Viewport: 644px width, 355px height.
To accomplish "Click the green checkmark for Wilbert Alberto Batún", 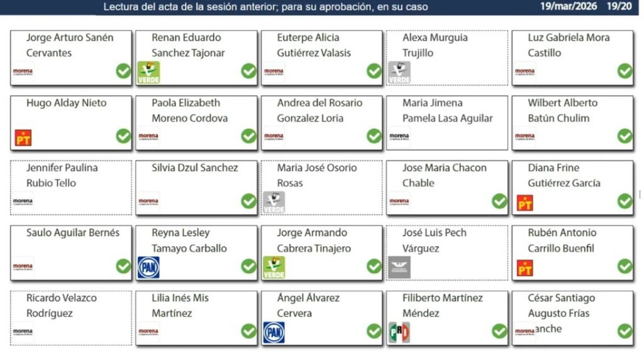I will click(625, 136).
